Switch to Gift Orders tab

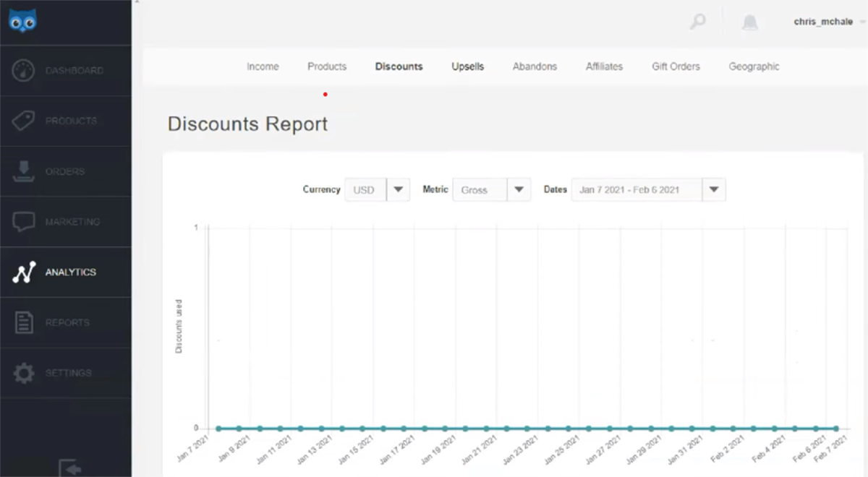coord(676,66)
